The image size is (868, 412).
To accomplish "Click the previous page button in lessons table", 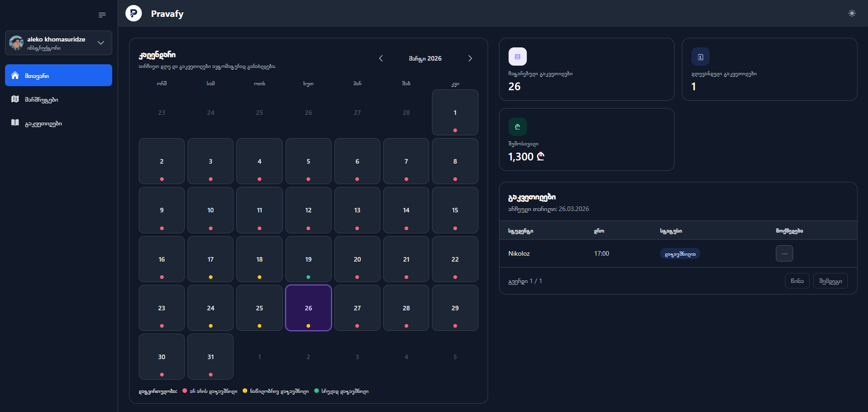I will pyautogui.click(x=797, y=281).
